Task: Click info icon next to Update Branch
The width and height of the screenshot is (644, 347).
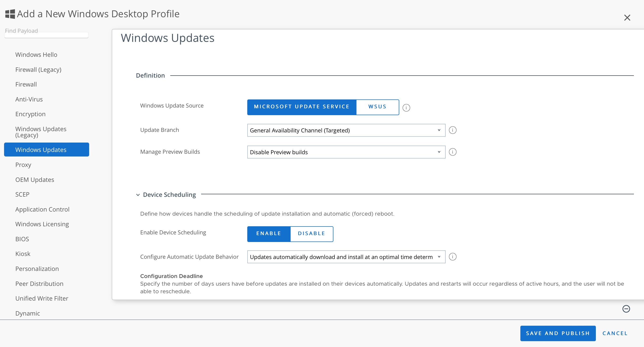Action: [x=452, y=130]
